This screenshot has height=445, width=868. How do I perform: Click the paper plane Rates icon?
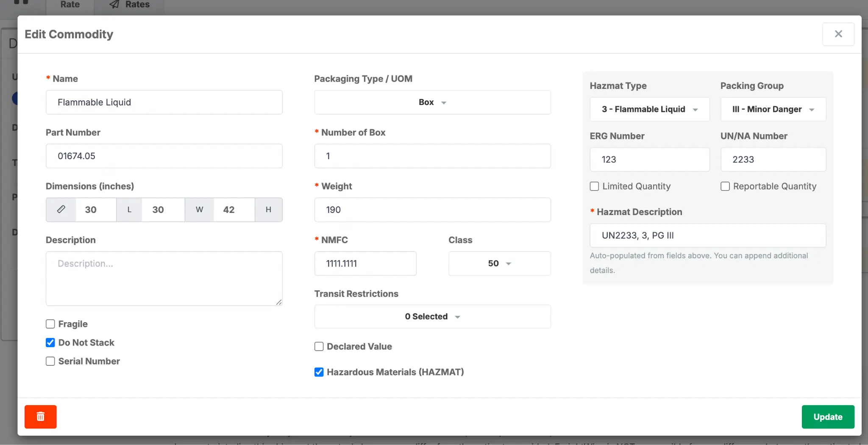(x=114, y=4)
